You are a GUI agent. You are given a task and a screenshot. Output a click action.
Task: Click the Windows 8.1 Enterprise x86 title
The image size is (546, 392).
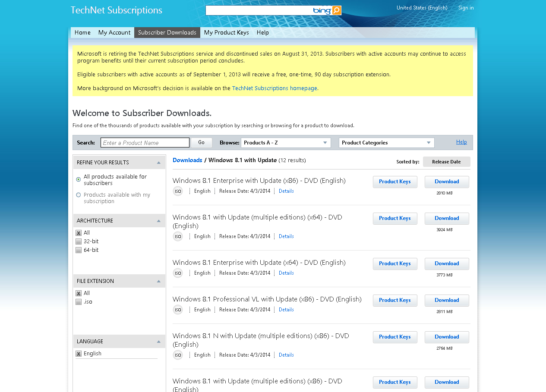[x=259, y=181]
